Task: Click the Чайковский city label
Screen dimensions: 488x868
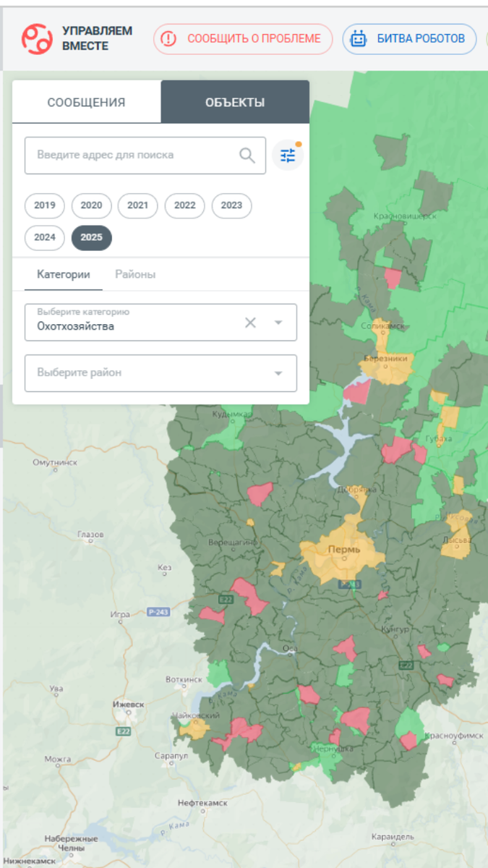Action: 194,715
